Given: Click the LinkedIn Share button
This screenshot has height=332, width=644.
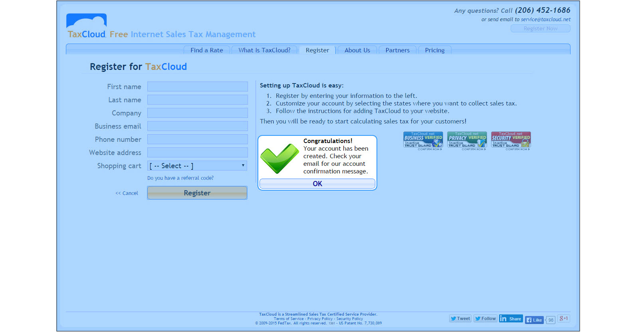Looking at the screenshot, I should (x=511, y=319).
